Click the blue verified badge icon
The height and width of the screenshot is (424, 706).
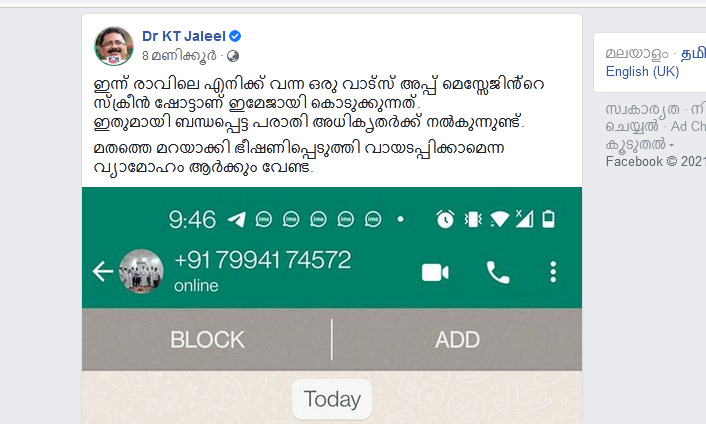click(235, 36)
